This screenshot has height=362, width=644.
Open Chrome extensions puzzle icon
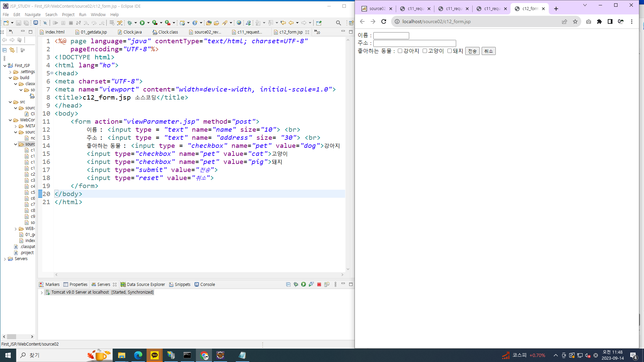599,21
